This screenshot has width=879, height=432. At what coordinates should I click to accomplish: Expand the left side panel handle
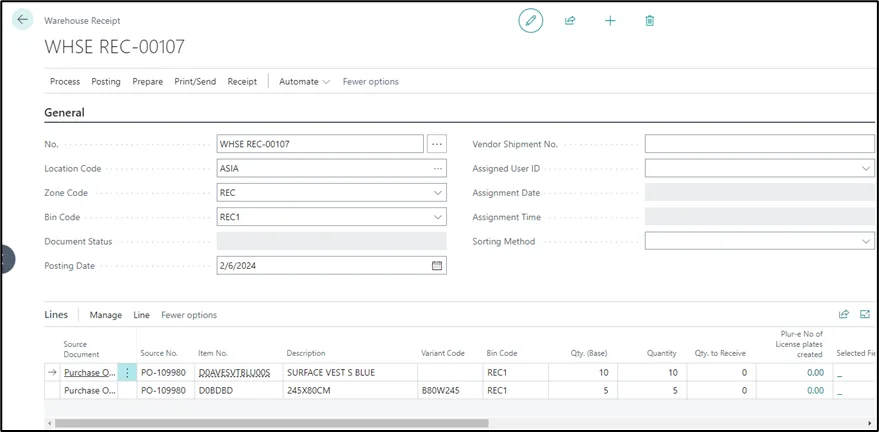coord(7,259)
